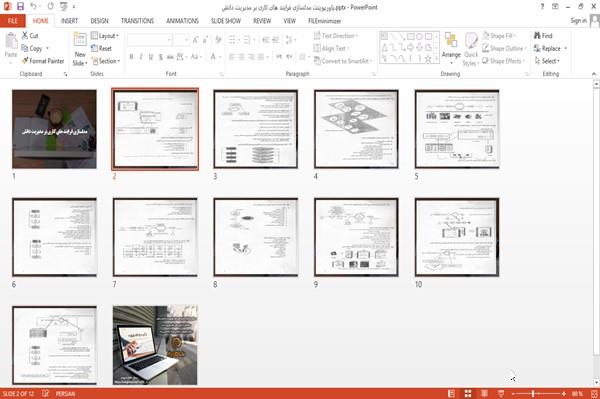Select slide 5 thumbnail
The width and height of the screenshot is (600, 399).
point(457,129)
